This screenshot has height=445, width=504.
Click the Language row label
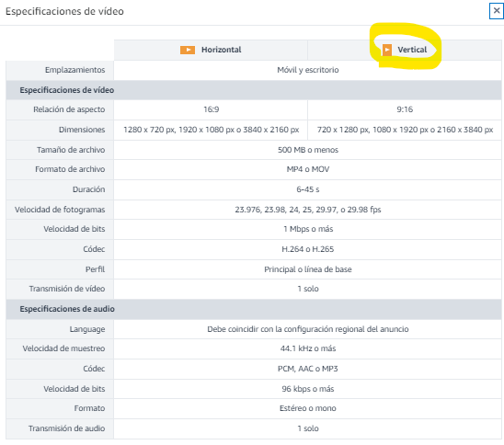[87, 329]
